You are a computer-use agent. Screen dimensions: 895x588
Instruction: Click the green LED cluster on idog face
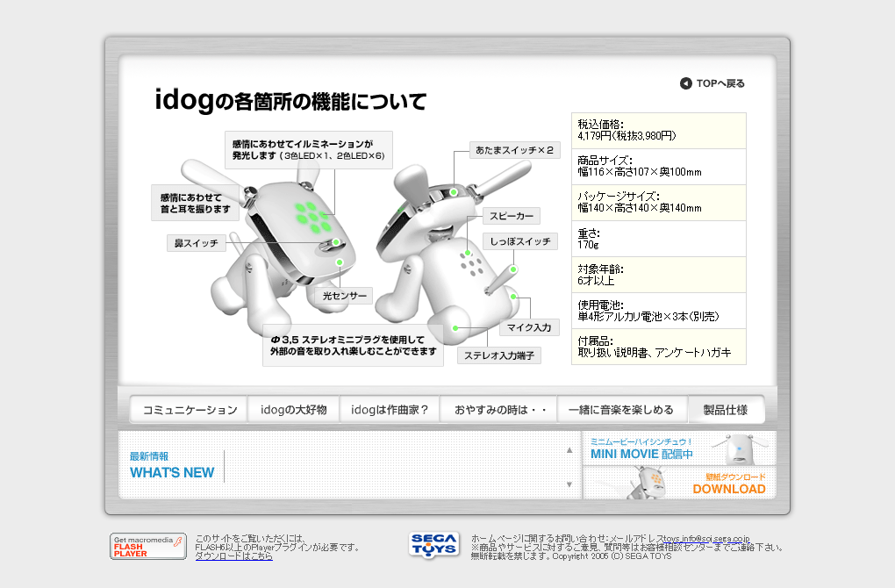tap(313, 217)
